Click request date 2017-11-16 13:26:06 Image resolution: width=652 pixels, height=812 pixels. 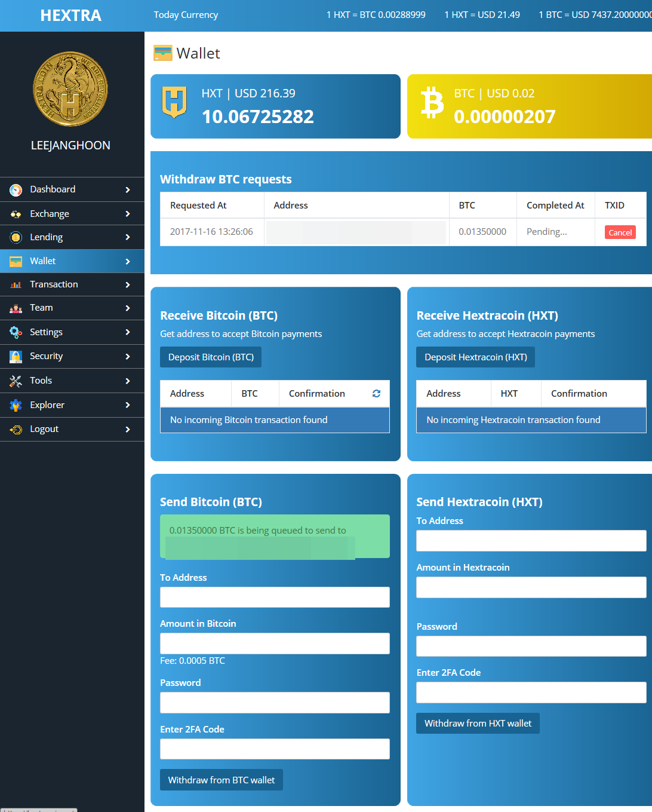(x=211, y=232)
